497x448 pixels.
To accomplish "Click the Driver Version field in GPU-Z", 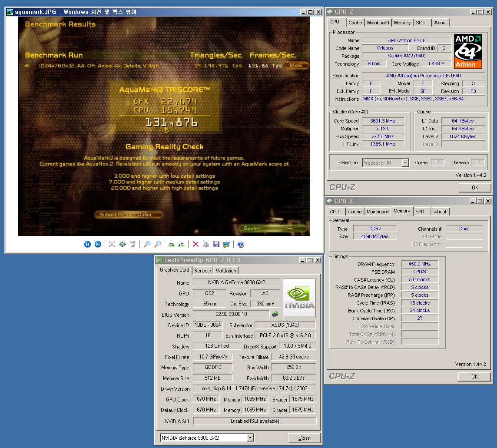I will 255,388.
